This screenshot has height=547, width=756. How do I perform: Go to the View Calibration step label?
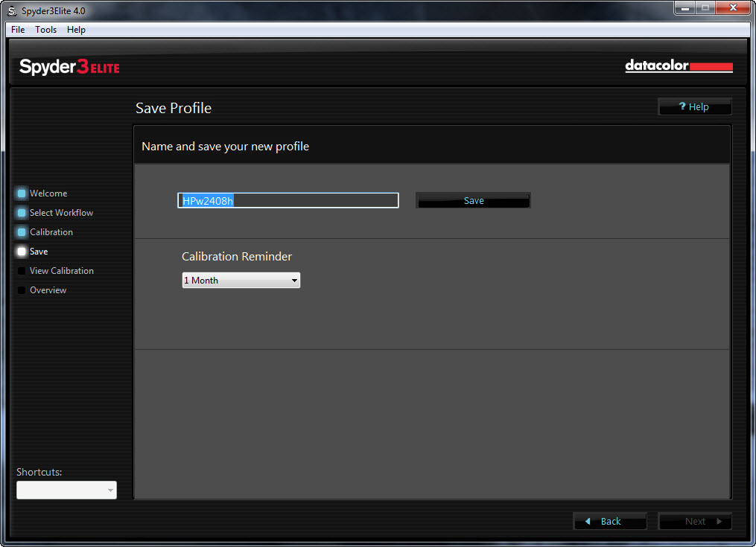[62, 271]
